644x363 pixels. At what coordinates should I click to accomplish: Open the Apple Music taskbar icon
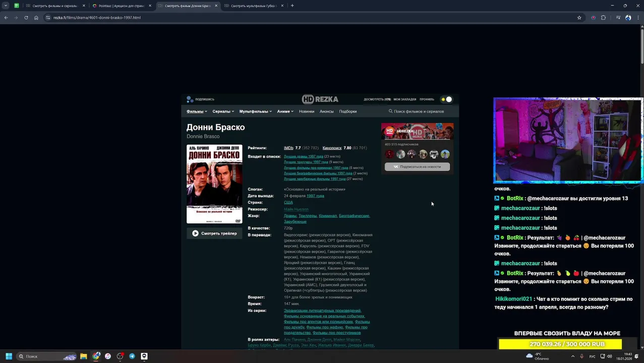tap(108, 356)
